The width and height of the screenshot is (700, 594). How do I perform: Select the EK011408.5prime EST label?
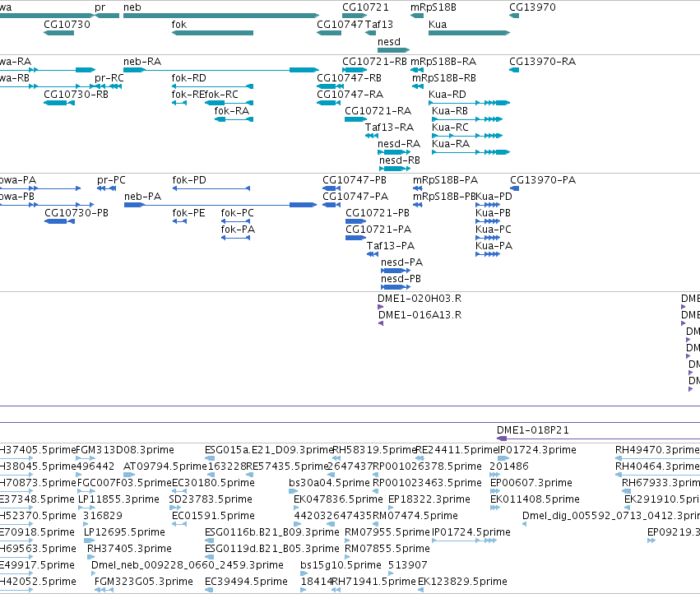click(535, 499)
